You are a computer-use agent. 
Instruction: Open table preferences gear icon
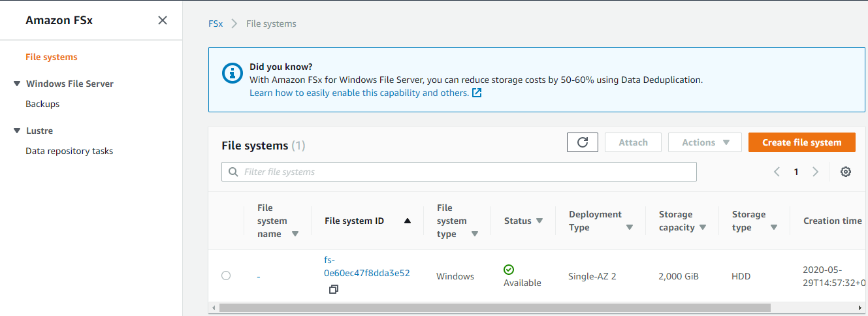pyautogui.click(x=846, y=172)
